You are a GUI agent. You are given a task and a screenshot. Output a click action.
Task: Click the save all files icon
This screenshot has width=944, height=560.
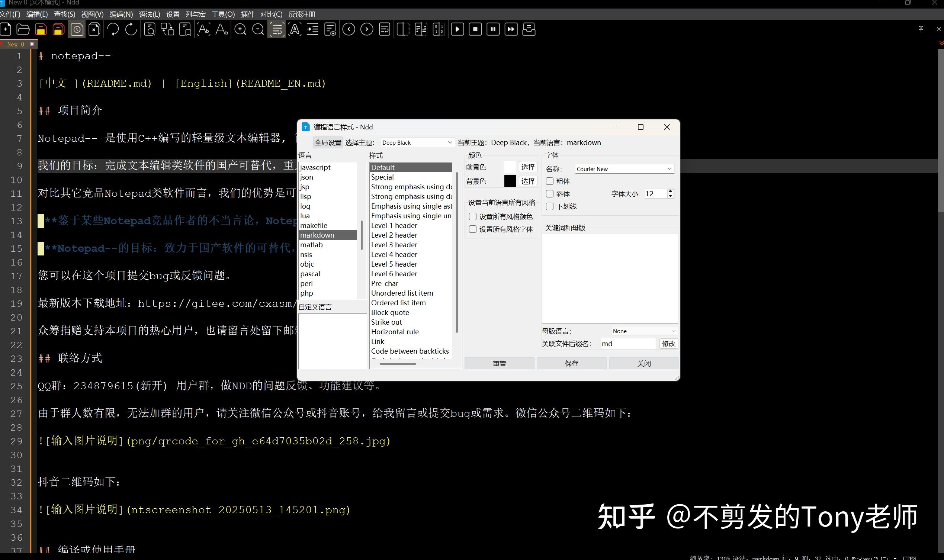[x=58, y=29]
